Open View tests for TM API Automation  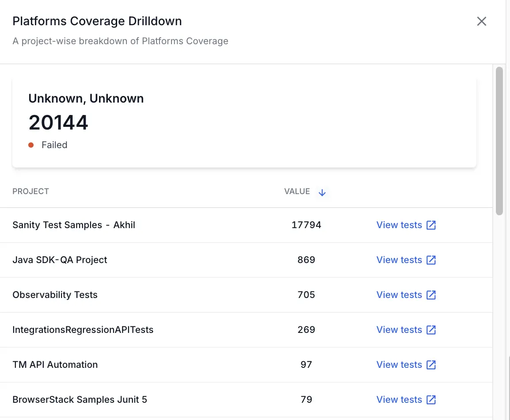[x=406, y=364]
